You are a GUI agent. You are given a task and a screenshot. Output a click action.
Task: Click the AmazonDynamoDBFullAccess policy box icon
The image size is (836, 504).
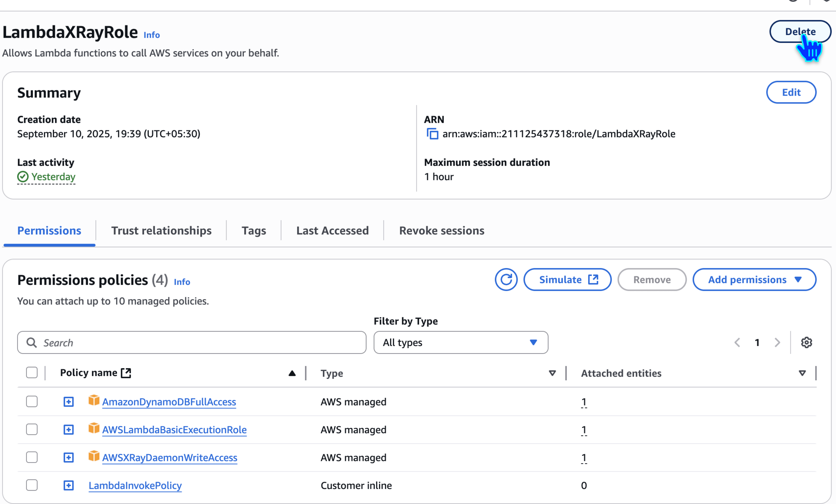click(94, 401)
